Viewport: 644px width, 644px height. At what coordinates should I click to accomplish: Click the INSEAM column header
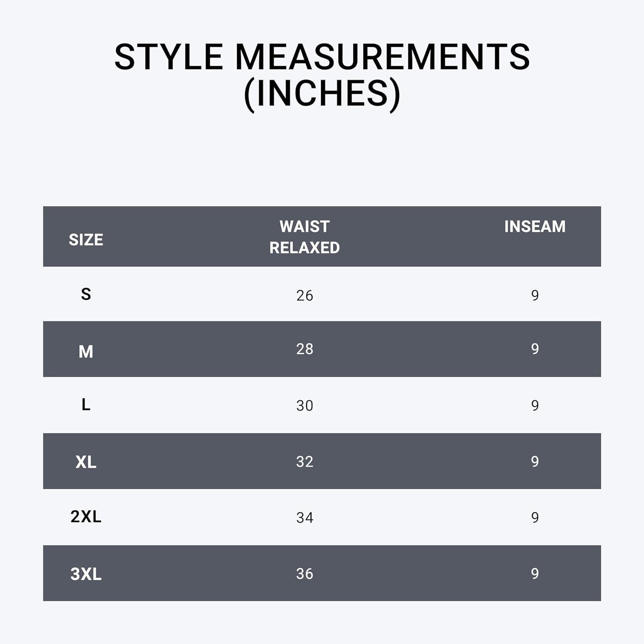tap(535, 226)
